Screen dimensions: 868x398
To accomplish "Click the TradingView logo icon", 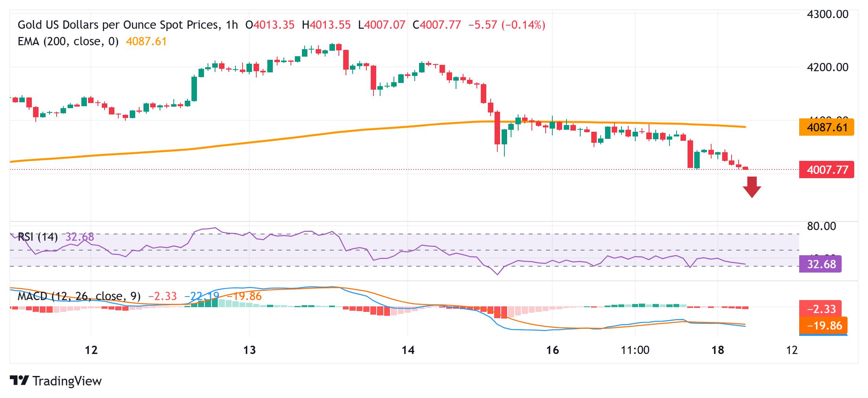I will click(x=19, y=381).
